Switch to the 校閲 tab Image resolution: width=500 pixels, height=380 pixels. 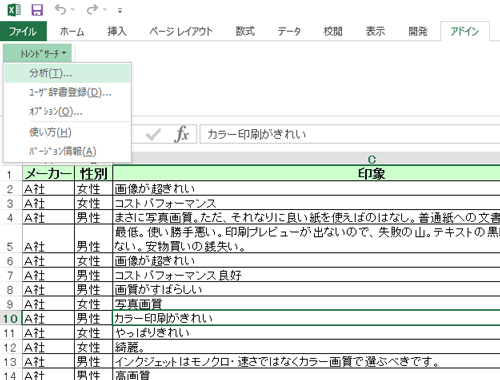tap(333, 31)
